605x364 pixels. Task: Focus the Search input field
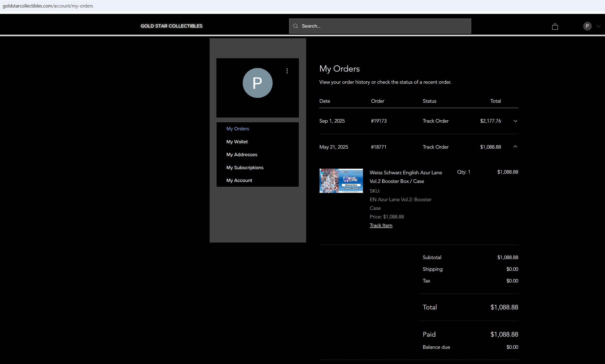pyautogui.click(x=383, y=26)
